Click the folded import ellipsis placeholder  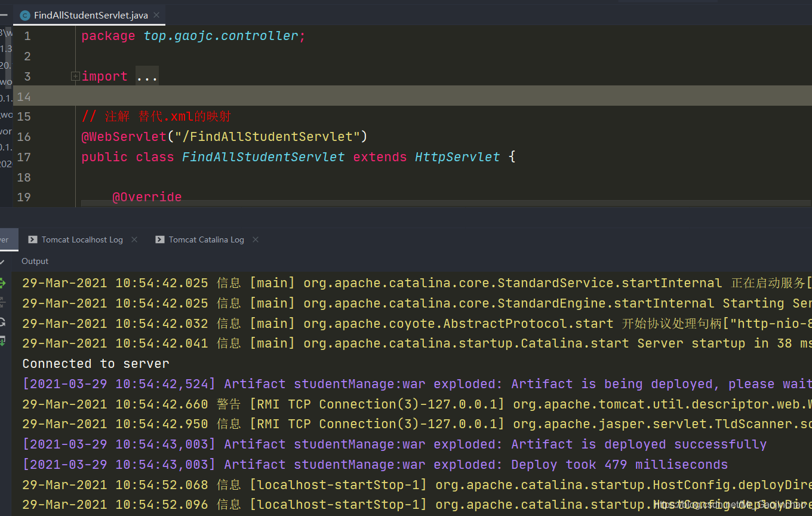click(147, 76)
